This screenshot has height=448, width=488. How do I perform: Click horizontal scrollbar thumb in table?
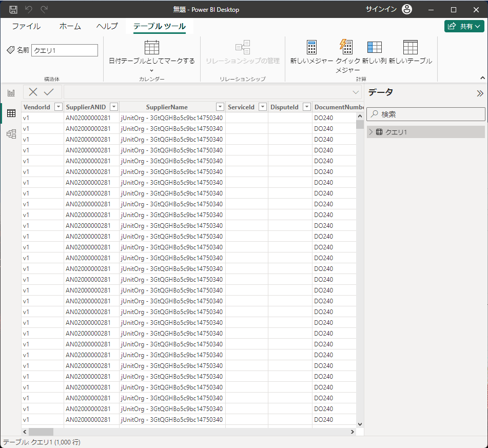41,432
